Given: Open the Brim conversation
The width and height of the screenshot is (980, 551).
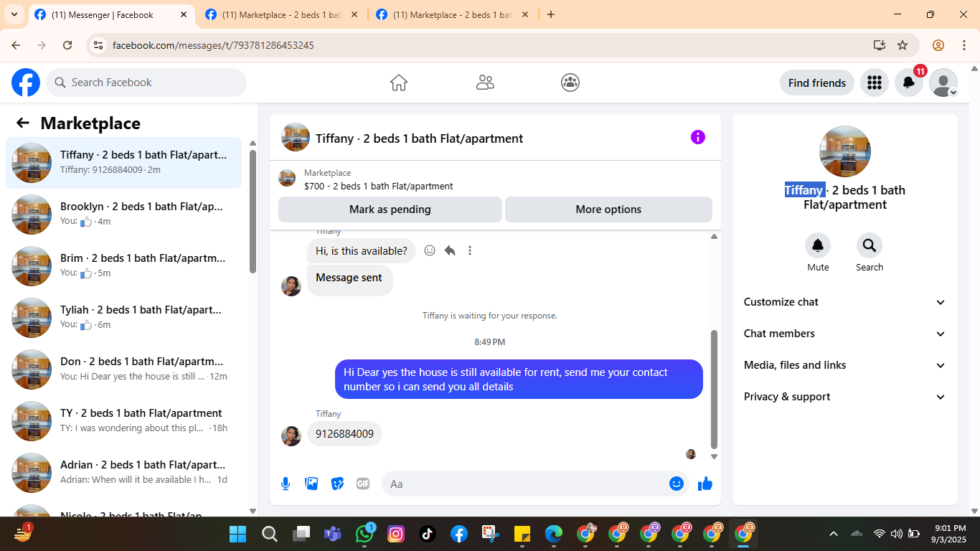Looking at the screenshot, I should 124,266.
